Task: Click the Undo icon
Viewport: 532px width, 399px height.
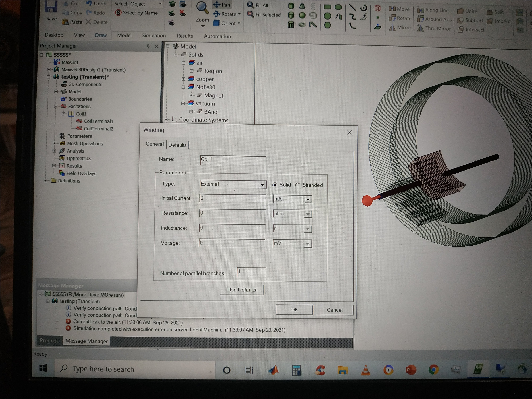Action: tap(89, 3)
